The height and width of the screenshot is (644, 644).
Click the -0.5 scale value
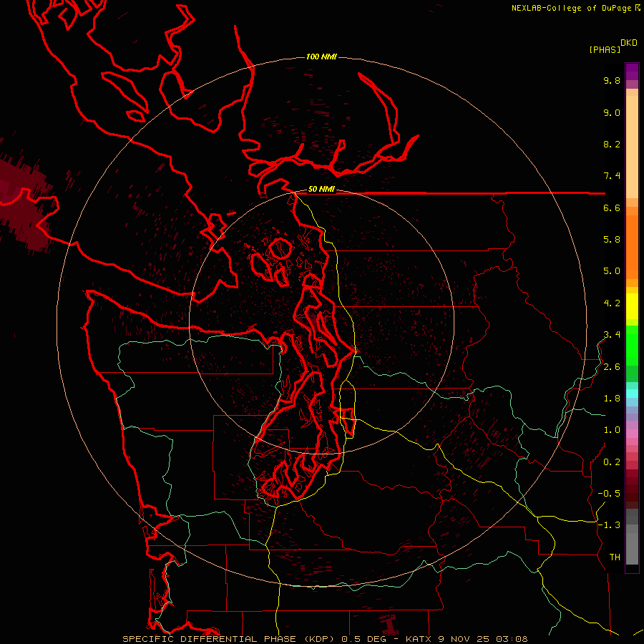[x=609, y=494]
